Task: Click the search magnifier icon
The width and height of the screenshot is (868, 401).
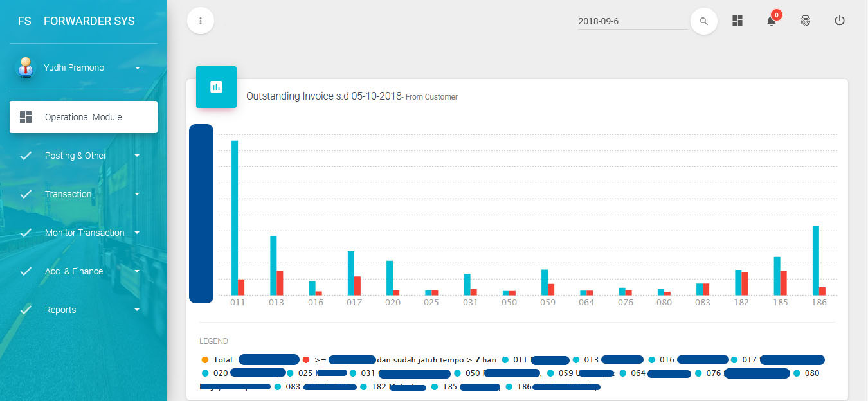Action: (703, 21)
